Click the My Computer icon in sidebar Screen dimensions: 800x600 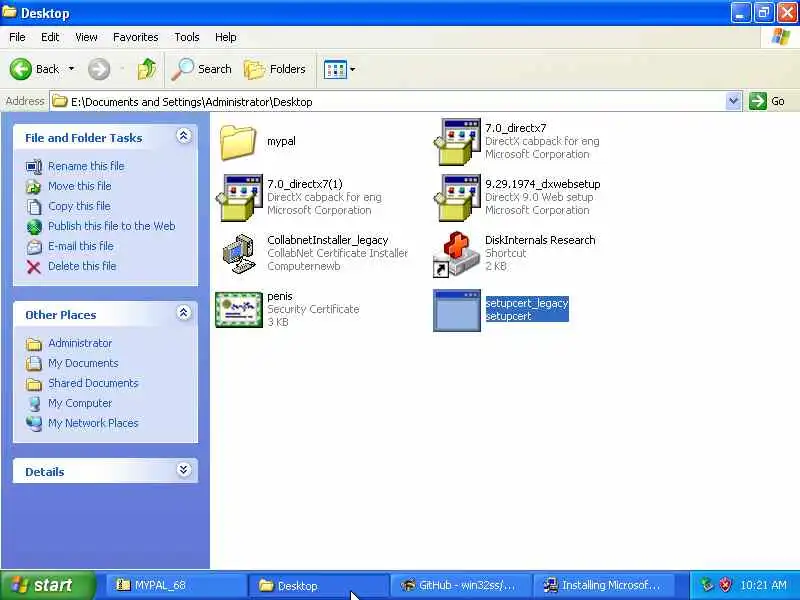click(34, 404)
